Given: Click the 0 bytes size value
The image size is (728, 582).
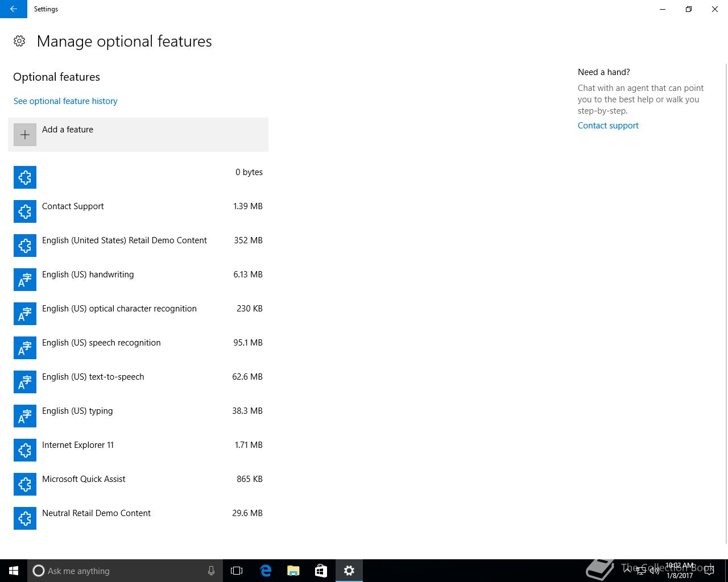Looking at the screenshot, I should point(249,172).
